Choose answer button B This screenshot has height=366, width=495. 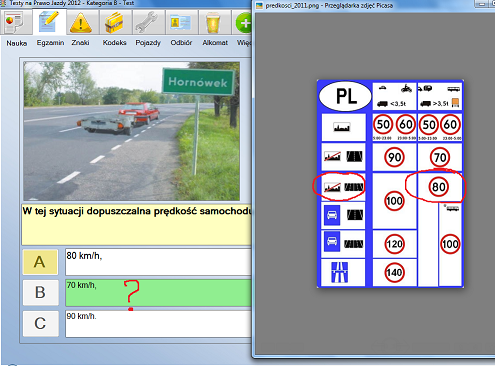[x=40, y=292]
